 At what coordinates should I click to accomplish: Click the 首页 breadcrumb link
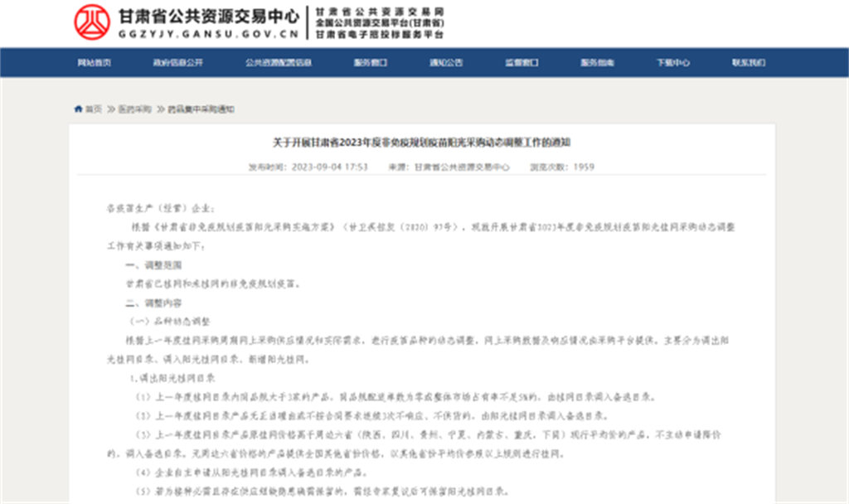coord(94,109)
